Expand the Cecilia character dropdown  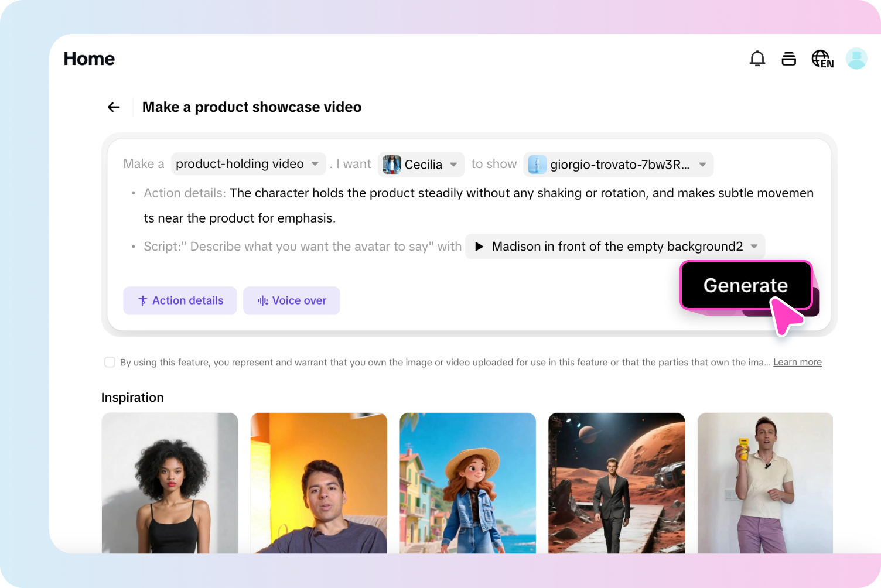[x=454, y=165]
